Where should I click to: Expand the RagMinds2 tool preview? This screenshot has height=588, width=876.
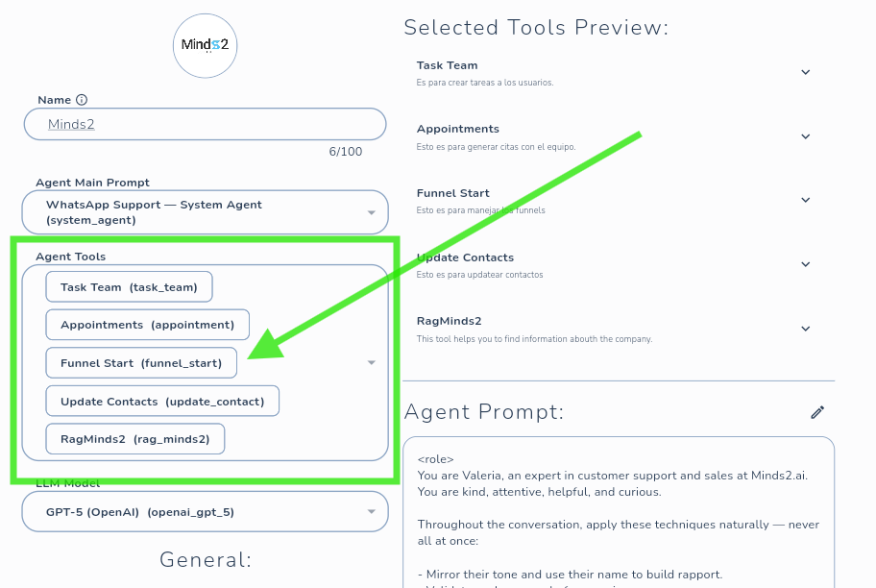click(x=806, y=329)
